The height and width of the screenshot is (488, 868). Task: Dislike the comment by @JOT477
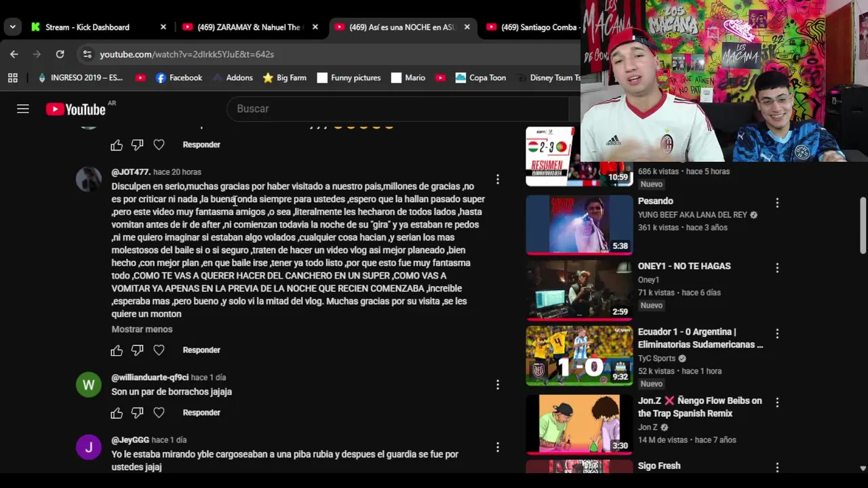click(x=138, y=350)
